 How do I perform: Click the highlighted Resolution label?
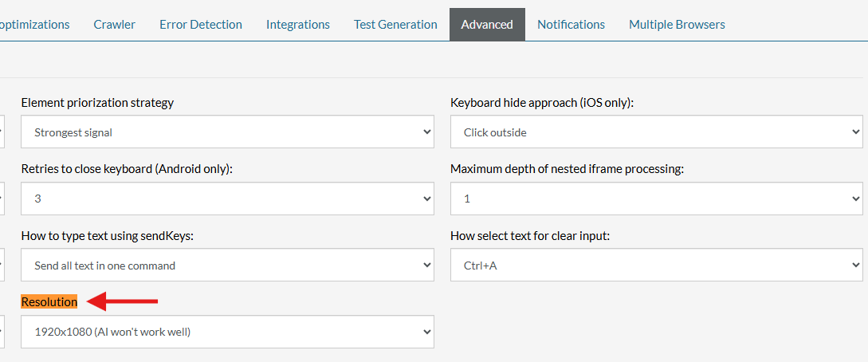pyautogui.click(x=49, y=301)
